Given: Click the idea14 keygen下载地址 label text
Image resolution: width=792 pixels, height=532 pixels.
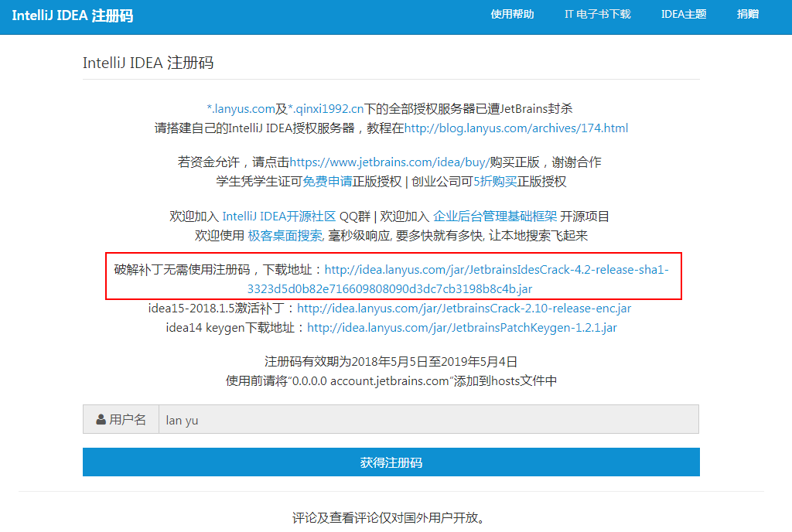Looking at the screenshot, I should [230, 328].
